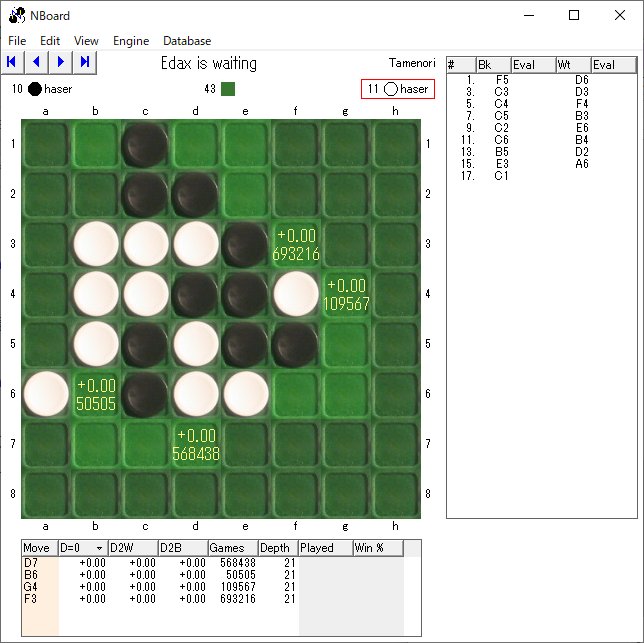Click the NBoard app icon in the title bar
644x643 pixels.
coord(16,16)
